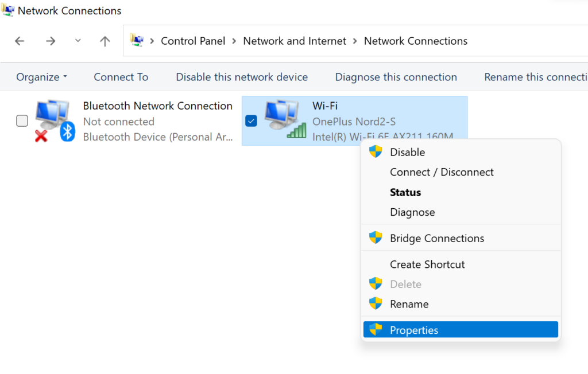
Task: Select Disable in the context menu
Action: coord(407,152)
